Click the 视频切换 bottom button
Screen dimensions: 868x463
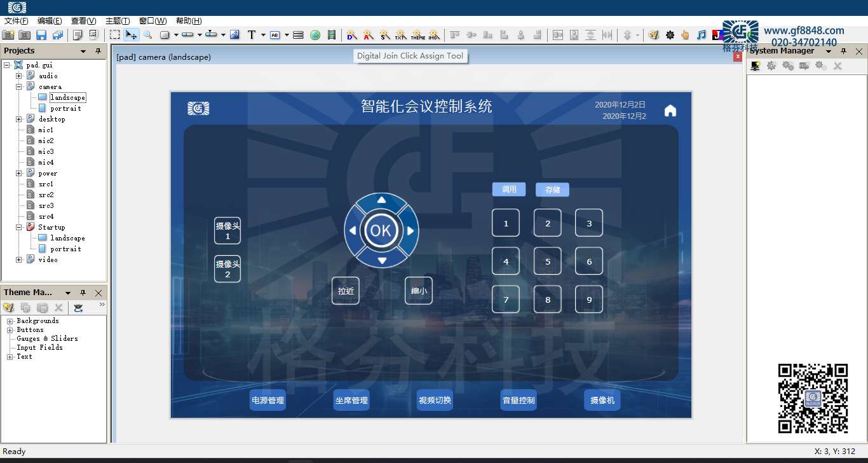tap(435, 400)
